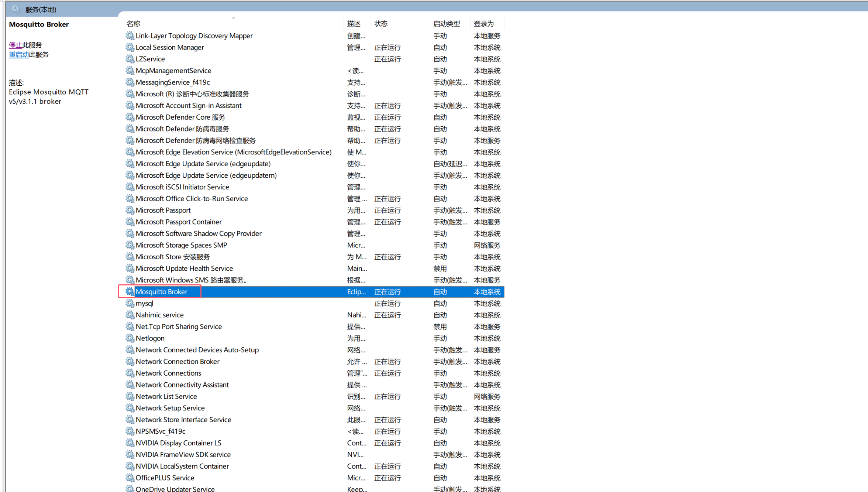Stop the Mosquitto Broker service via 停止 link
868x492 pixels.
pos(15,45)
